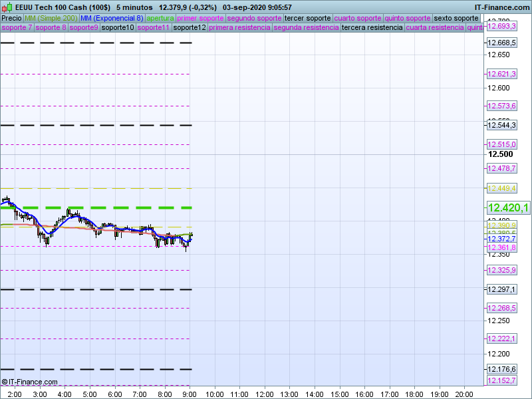Click the soporte10 indicator label
This screenshot has height=399, width=532.
pyautogui.click(x=117, y=28)
